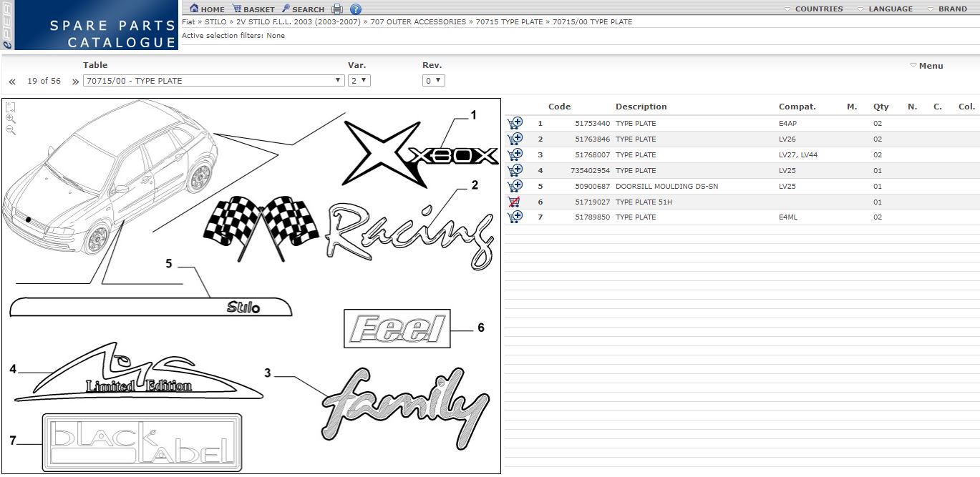Click part code 51789850
The image size is (980, 477).
[x=593, y=217]
